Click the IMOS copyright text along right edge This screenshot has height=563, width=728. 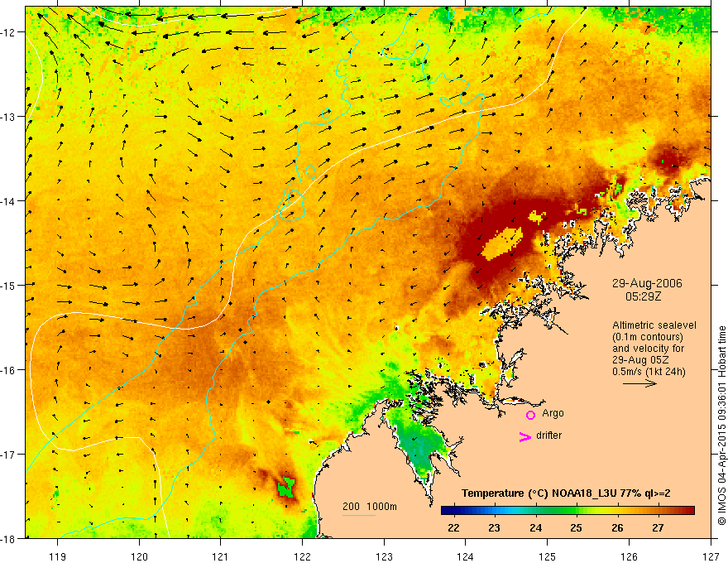(x=722, y=425)
